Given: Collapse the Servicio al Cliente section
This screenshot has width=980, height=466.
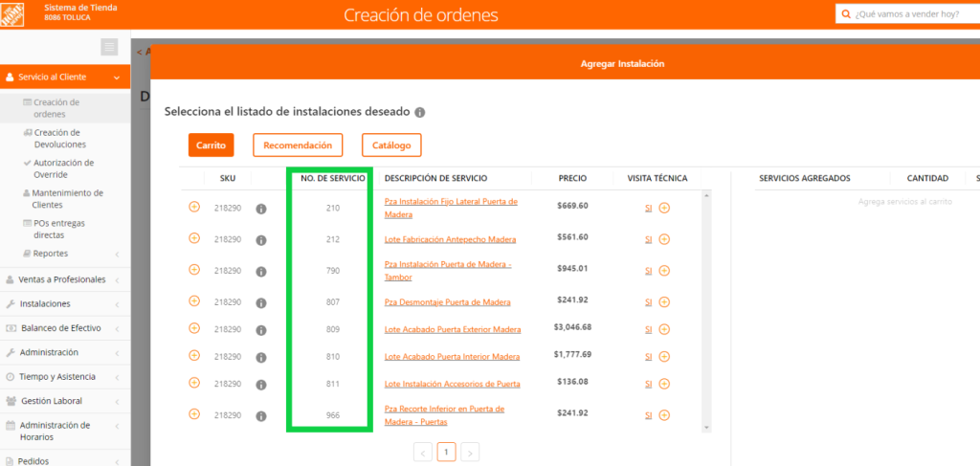Looking at the screenshot, I should click(65, 77).
